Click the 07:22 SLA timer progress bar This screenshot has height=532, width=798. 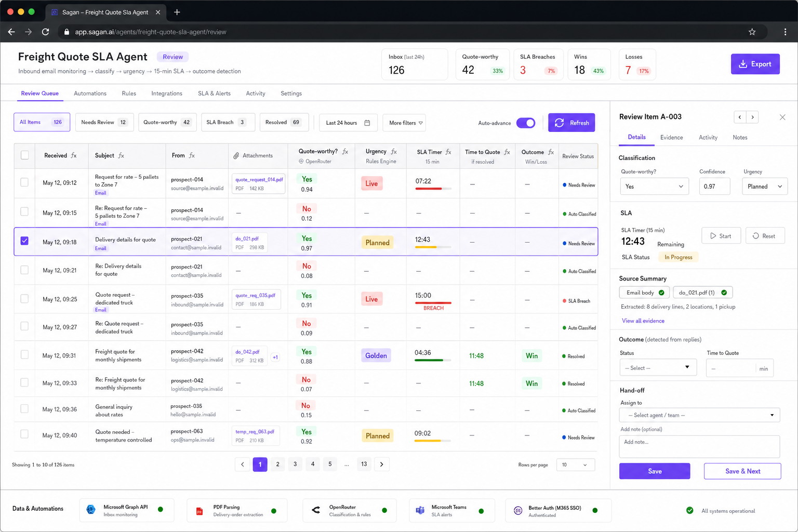[x=433, y=189]
